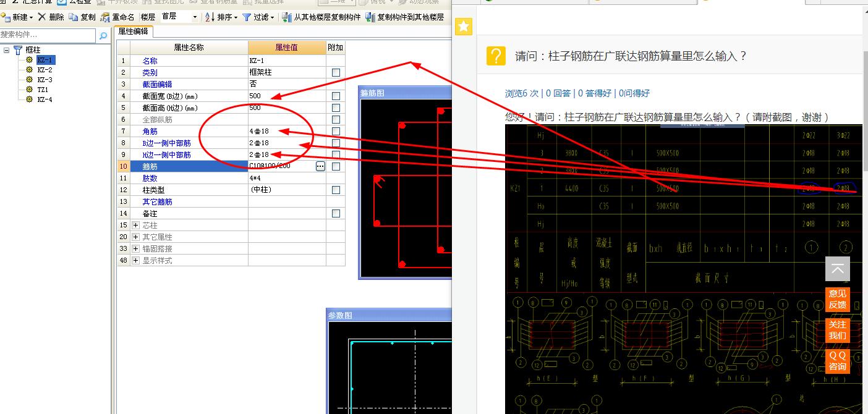
Task: Click the 角筋 value cell 4⌀18
Action: pyautogui.click(x=287, y=131)
